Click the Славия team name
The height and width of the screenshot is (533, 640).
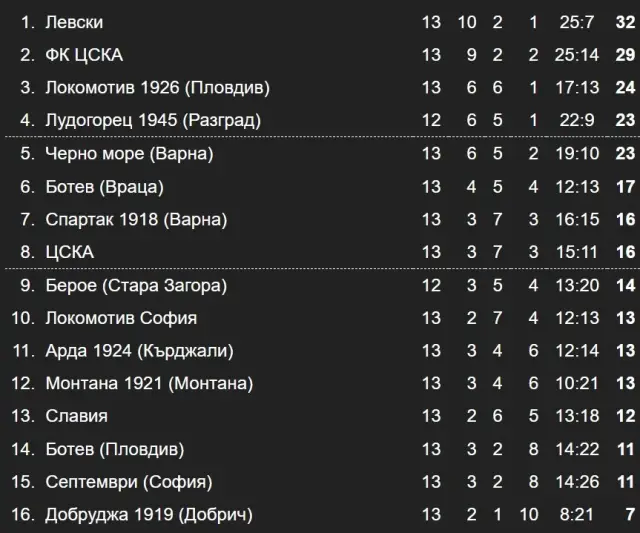pos(76,416)
